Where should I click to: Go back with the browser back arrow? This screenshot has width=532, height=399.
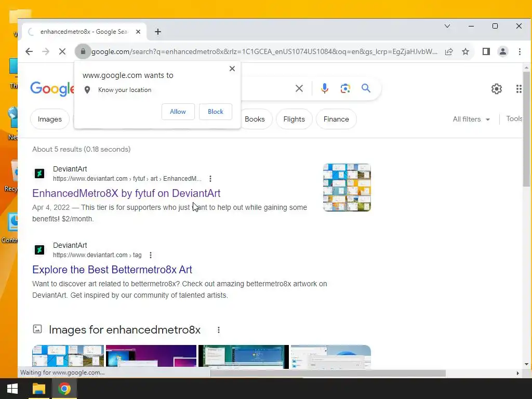[29, 51]
